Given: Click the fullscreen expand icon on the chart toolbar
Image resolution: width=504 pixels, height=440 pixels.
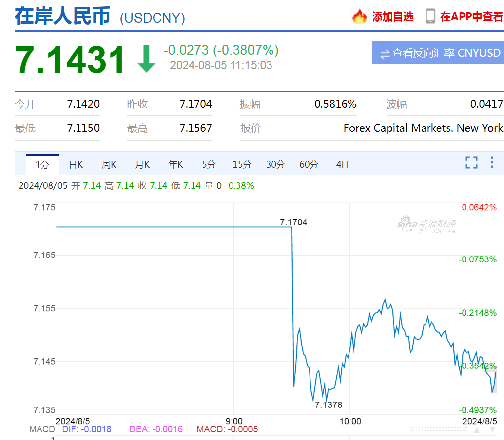Looking at the screenshot, I should coord(471,162).
